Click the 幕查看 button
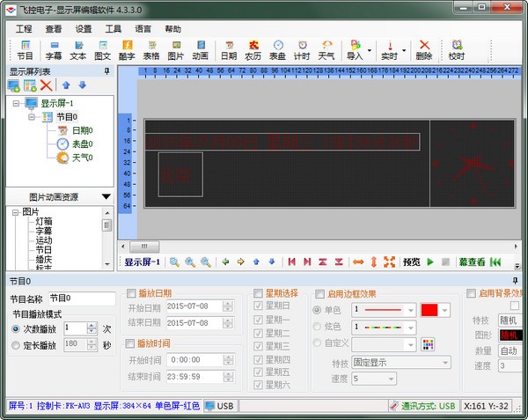528x420 pixels. click(472, 262)
